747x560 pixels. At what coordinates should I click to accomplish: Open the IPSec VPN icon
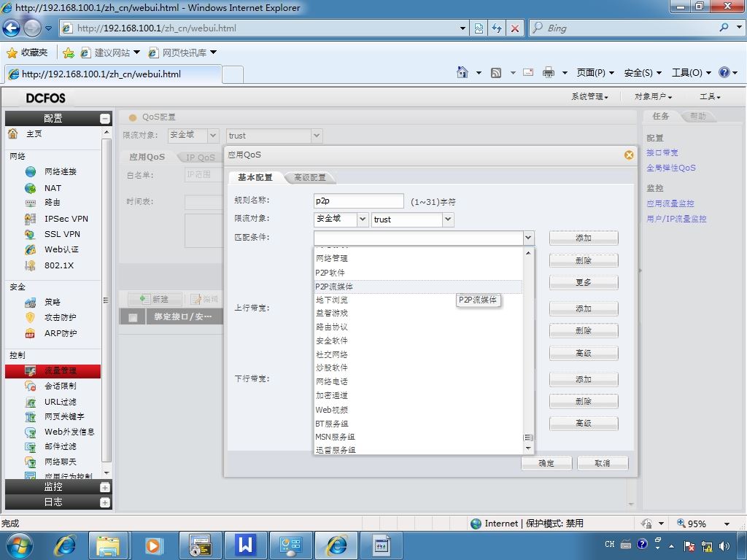click(x=31, y=219)
